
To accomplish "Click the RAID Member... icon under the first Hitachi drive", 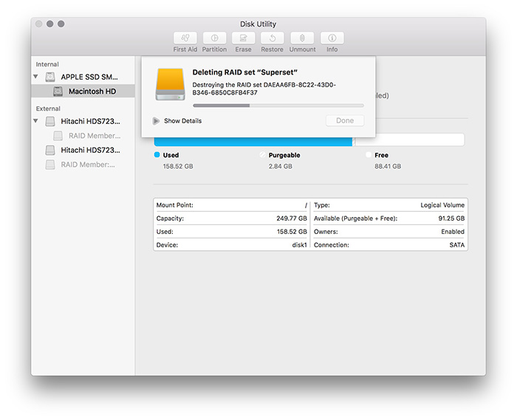I will point(58,136).
